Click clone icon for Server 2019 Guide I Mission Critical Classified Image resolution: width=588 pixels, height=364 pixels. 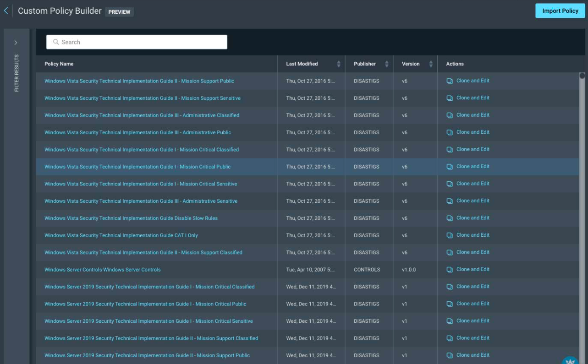450,287
